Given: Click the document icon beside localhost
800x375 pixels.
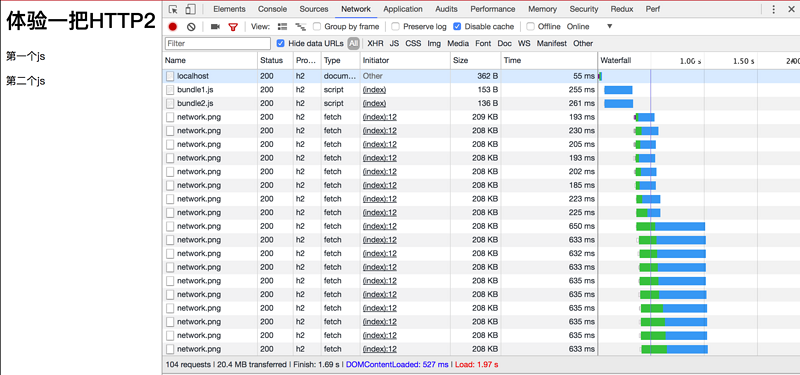Looking at the screenshot, I should pyautogui.click(x=170, y=76).
